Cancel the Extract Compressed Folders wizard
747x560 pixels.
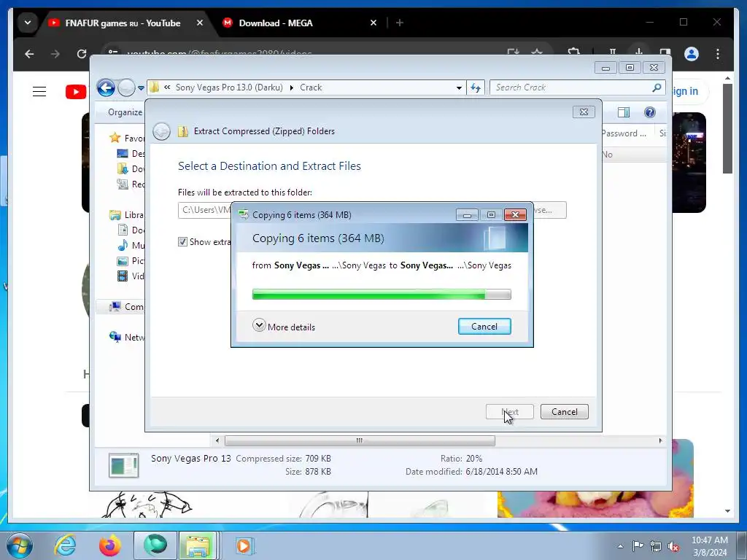(x=564, y=412)
